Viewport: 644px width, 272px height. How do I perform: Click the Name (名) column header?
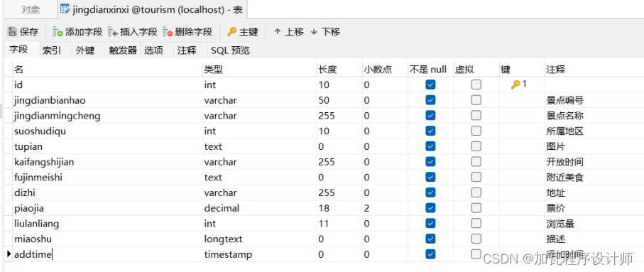tap(107, 70)
